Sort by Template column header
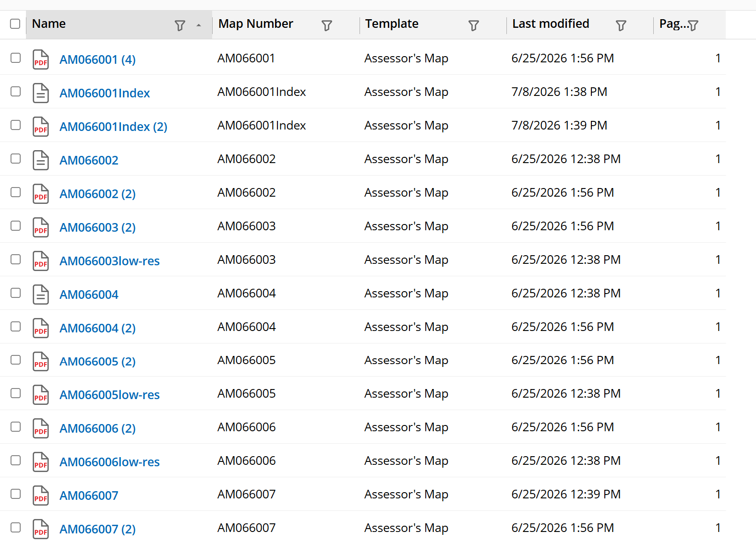 (x=392, y=24)
